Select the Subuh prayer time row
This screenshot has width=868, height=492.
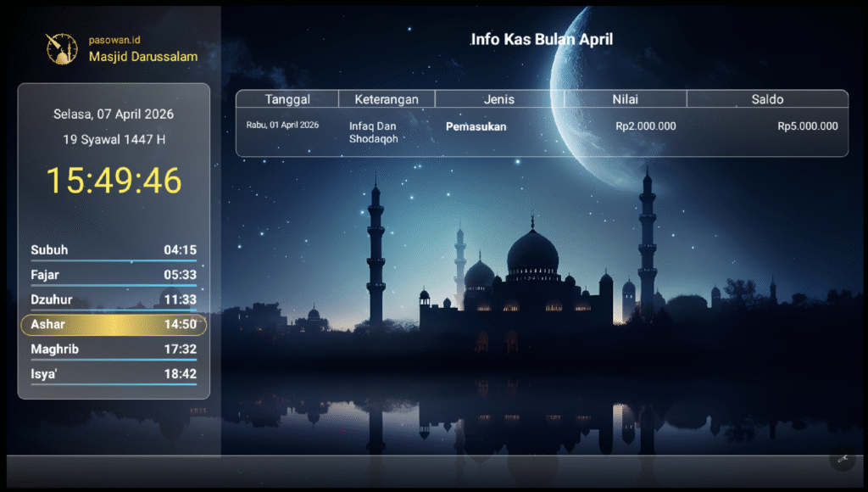113,249
